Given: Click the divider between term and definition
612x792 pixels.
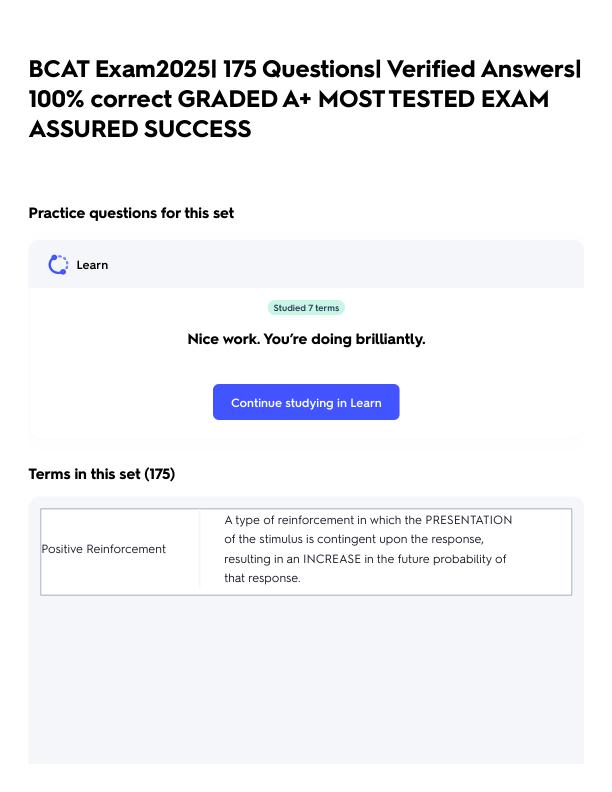Looking at the screenshot, I should (x=199, y=550).
